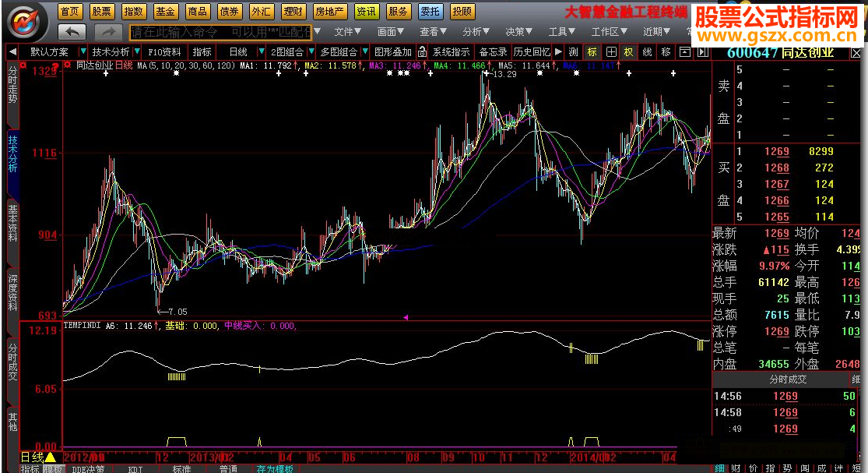Expand the 默认方案 scheme dropdown arrow
Screen dimensions: 868x473
pyautogui.click(x=84, y=51)
